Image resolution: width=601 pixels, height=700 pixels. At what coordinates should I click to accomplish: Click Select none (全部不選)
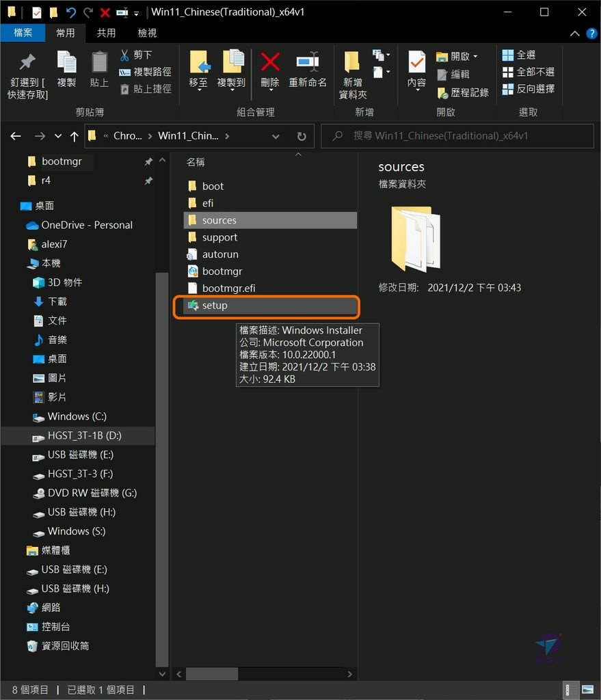tap(529, 72)
